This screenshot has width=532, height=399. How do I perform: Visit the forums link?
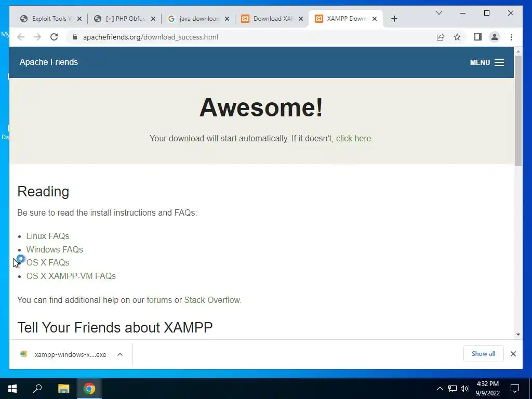tap(159, 300)
